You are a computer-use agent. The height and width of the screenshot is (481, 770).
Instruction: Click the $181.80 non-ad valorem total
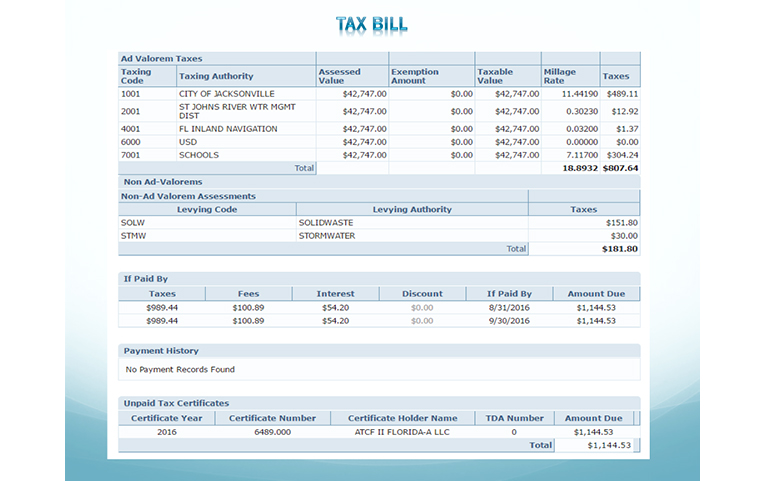click(x=620, y=248)
